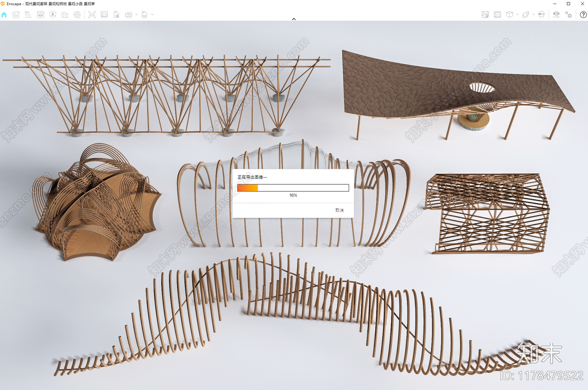Viewport: 588px width, 390px height.
Task: Expand the 360 panorama dropdown arrow
Action: [136, 15]
